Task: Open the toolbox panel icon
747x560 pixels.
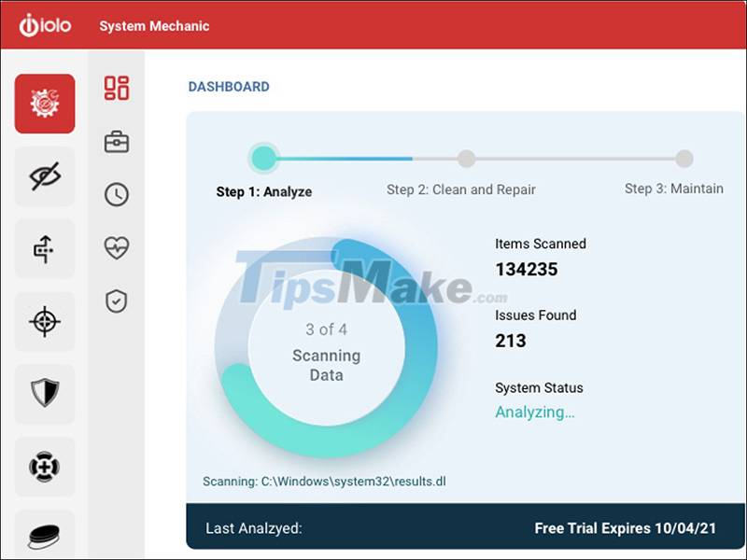Action: (116, 141)
